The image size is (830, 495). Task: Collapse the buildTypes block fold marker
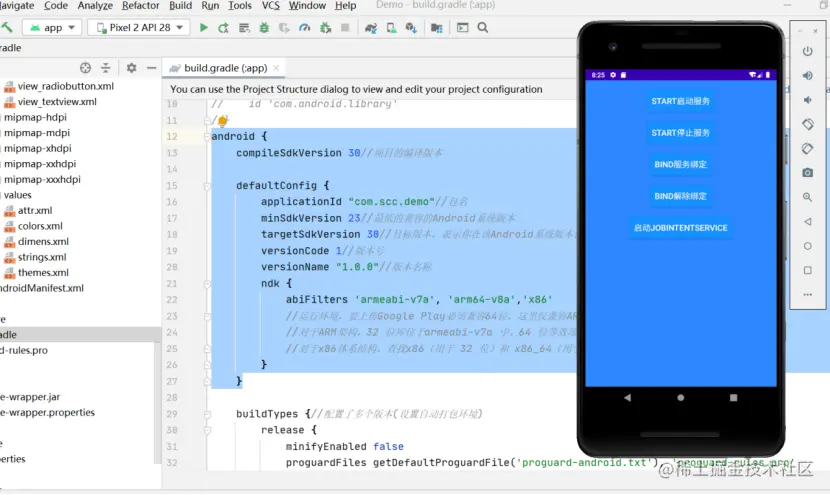click(207, 414)
